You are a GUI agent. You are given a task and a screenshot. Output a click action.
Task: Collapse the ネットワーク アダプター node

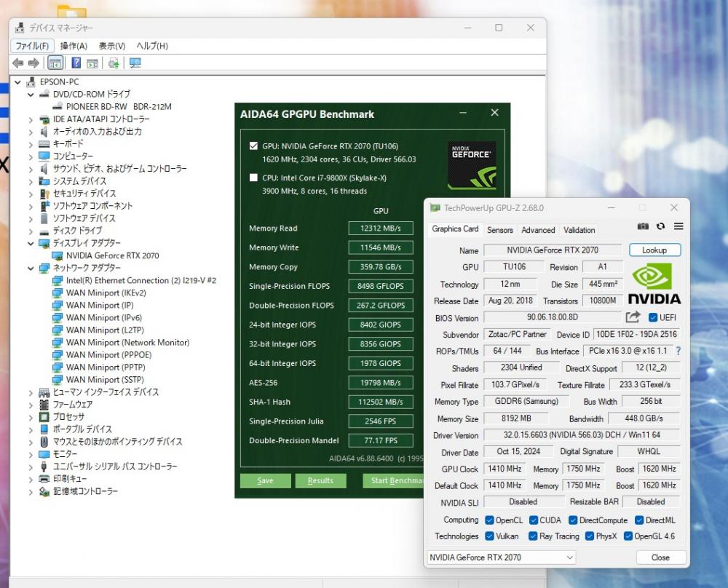(x=31, y=269)
